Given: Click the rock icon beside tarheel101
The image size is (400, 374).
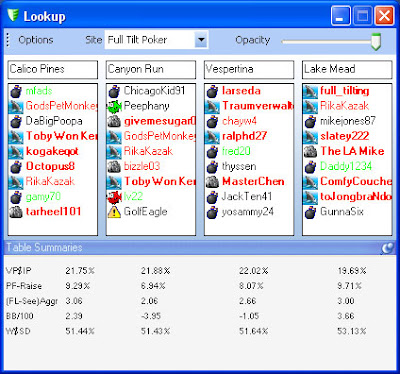Looking at the screenshot, I should click(16, 212).
